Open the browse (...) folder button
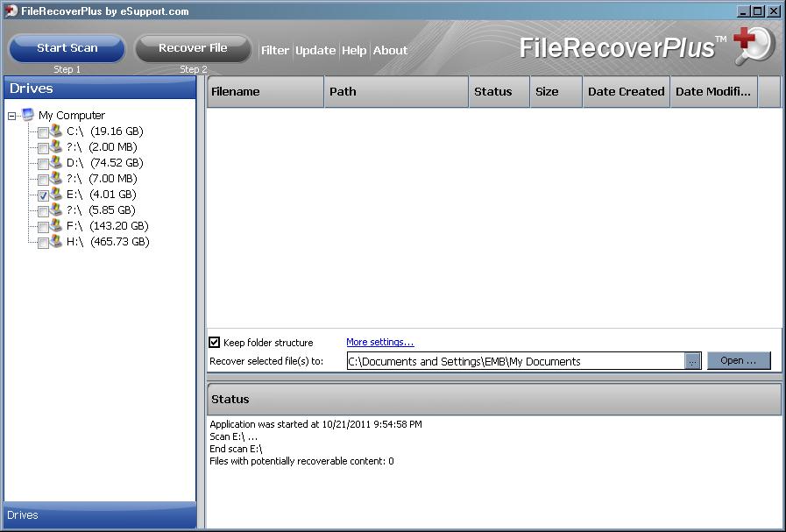 pyautogui.click(x=692, y=361)
